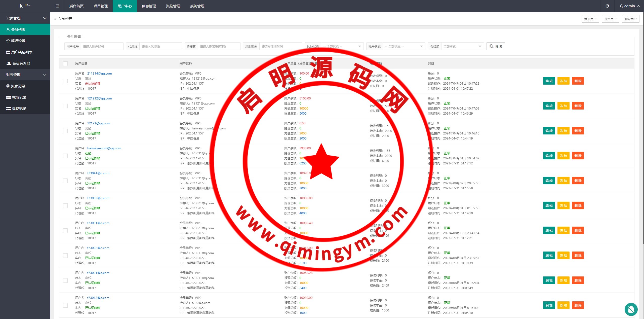This screenshot has height=319, width=644.
Task: Switch to 项目管理 top menu
Action: tap(101, 6)
